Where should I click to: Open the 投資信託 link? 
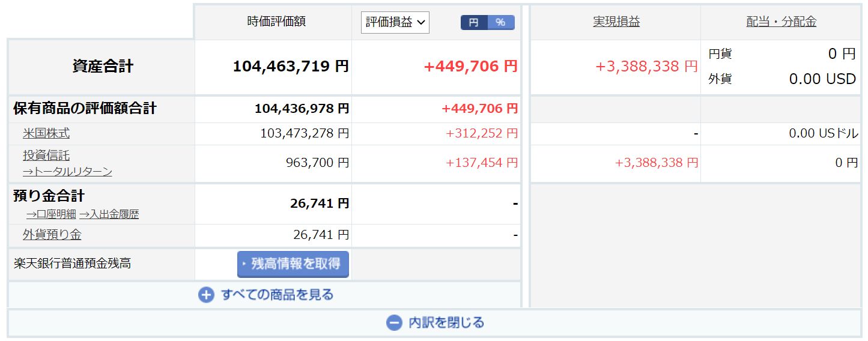click(46, 155)
